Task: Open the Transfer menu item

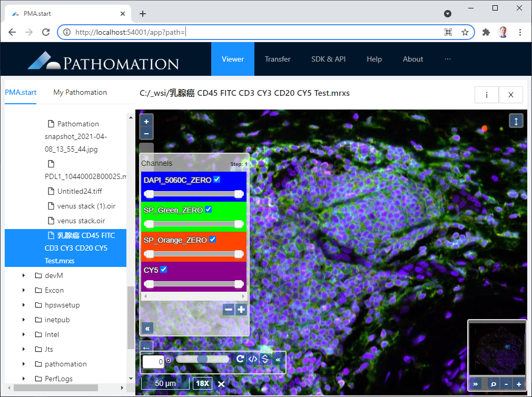Action: [278, 59]
